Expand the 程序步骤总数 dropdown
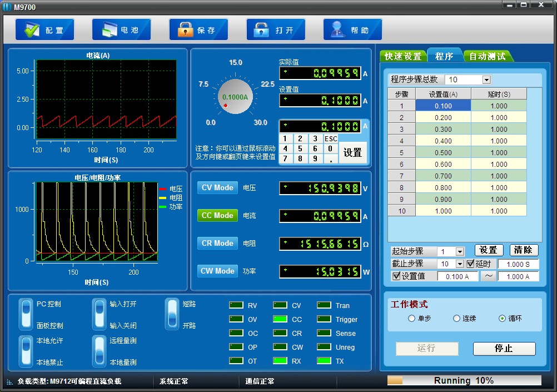557x392 pixels. (x=486, y=80)
